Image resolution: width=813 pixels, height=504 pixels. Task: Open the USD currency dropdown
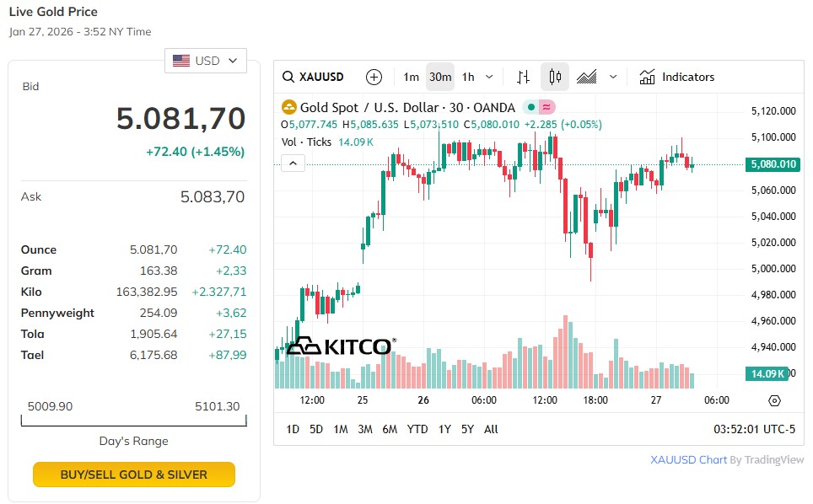[x=206, y=61]
